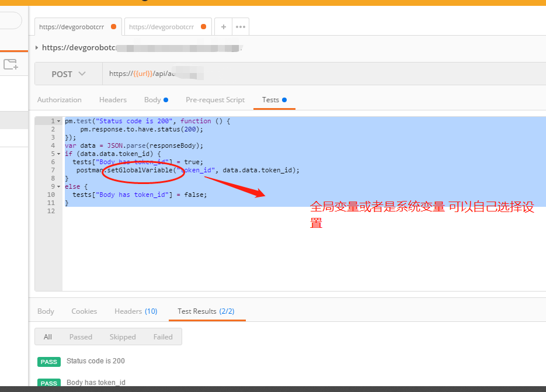The image size is (546, 392).
Task: Show the response Cookies tab
Action: coord(84,311)
